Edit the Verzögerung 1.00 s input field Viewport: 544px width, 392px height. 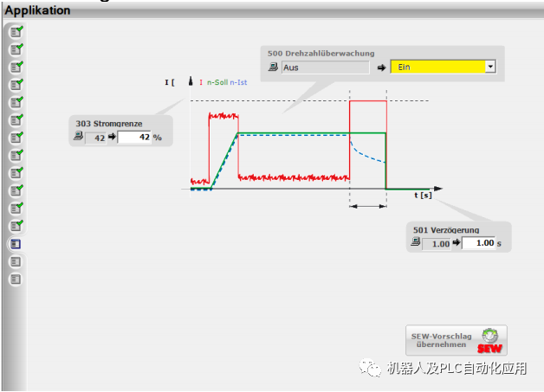click(478, 243)
